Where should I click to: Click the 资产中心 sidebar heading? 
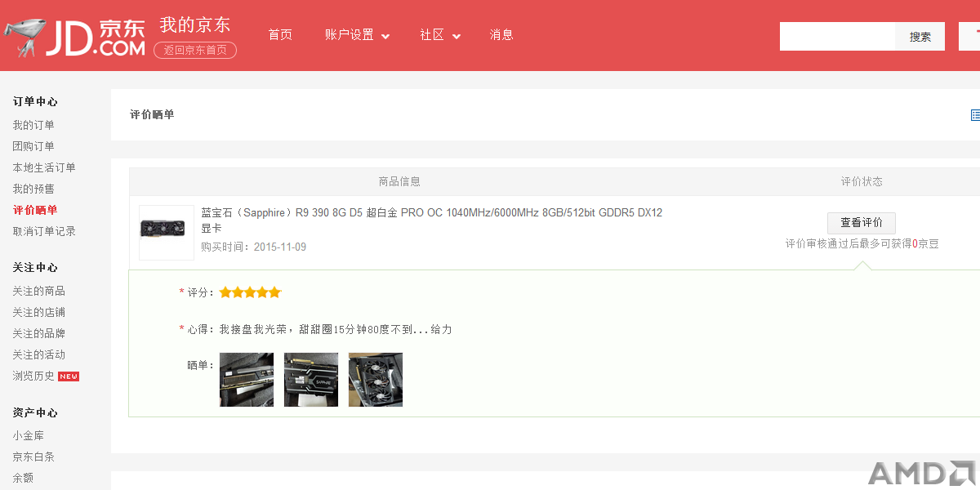pos(35,412)
